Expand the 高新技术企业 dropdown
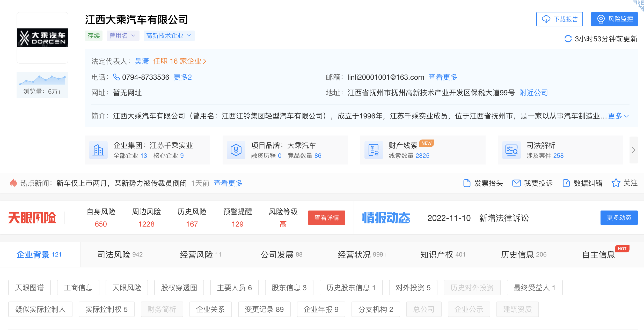The width and height of the screenshot is (644, 330). [x=169, y=36]
